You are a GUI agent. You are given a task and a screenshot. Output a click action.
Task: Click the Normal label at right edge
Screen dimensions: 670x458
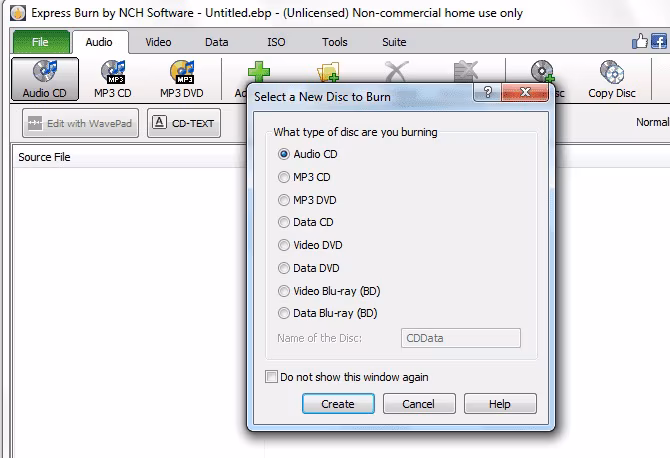click(x=652, y=122)
